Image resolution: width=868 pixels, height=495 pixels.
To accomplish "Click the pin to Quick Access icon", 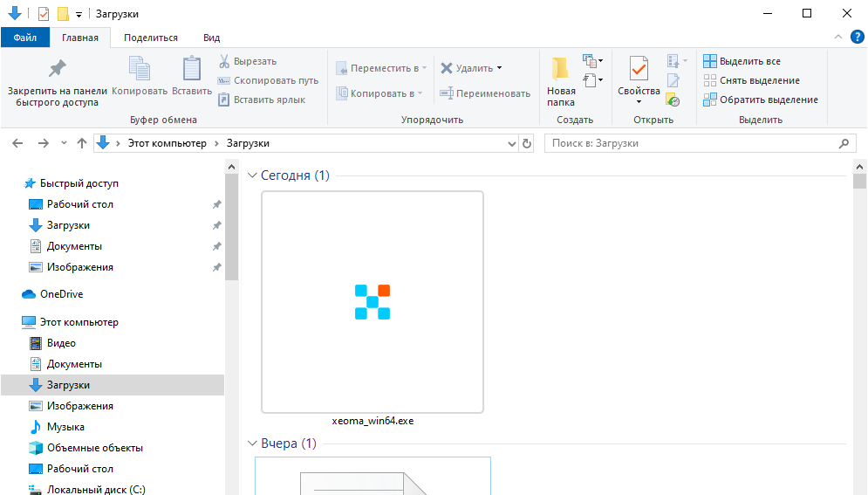I will tap(57, 70).
